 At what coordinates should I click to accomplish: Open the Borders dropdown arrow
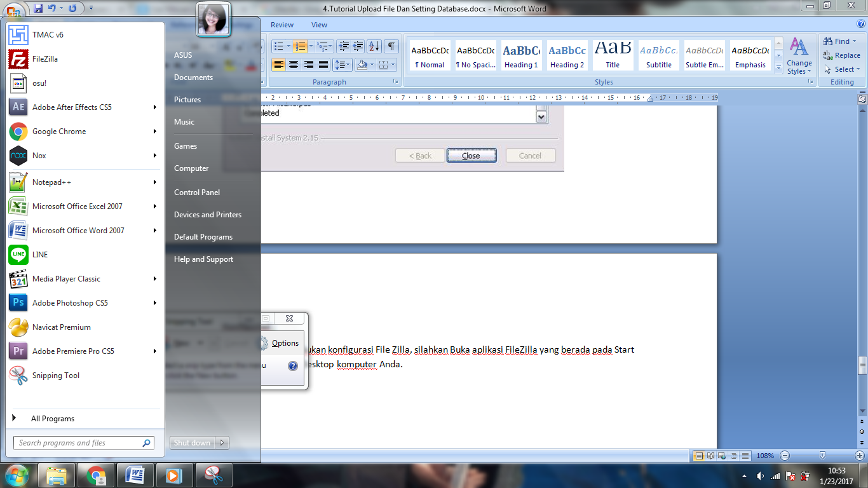tap(393, 65)
